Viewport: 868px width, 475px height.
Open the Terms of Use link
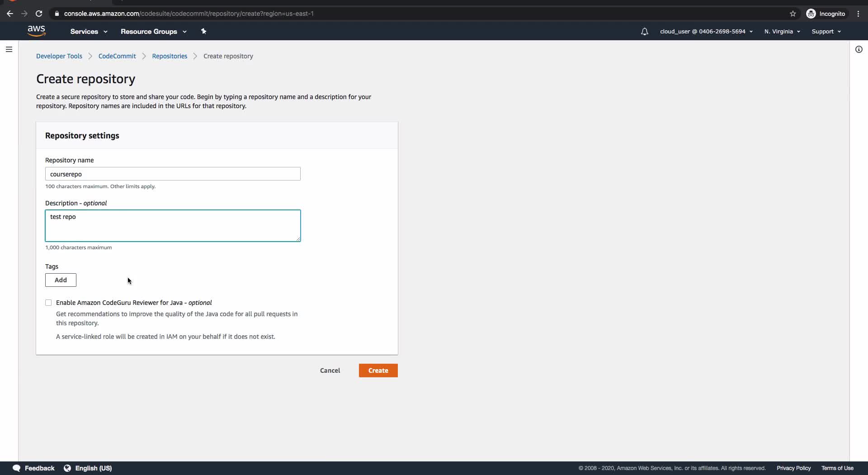[837, 468]
